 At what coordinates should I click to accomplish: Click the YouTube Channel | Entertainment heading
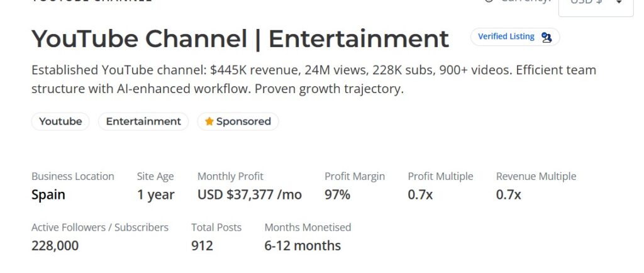(x=240, y=39)
